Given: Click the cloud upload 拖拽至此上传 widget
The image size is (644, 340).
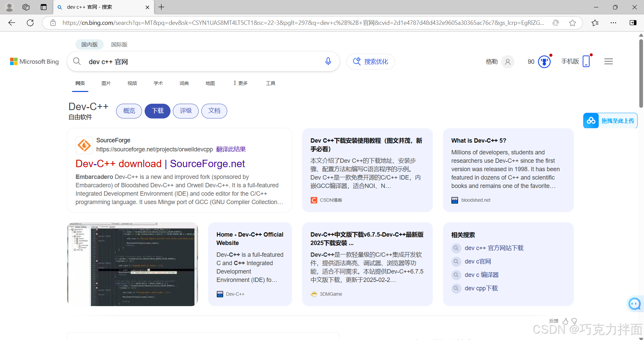Looking at the screenshot, I should [x=610, y=120].
